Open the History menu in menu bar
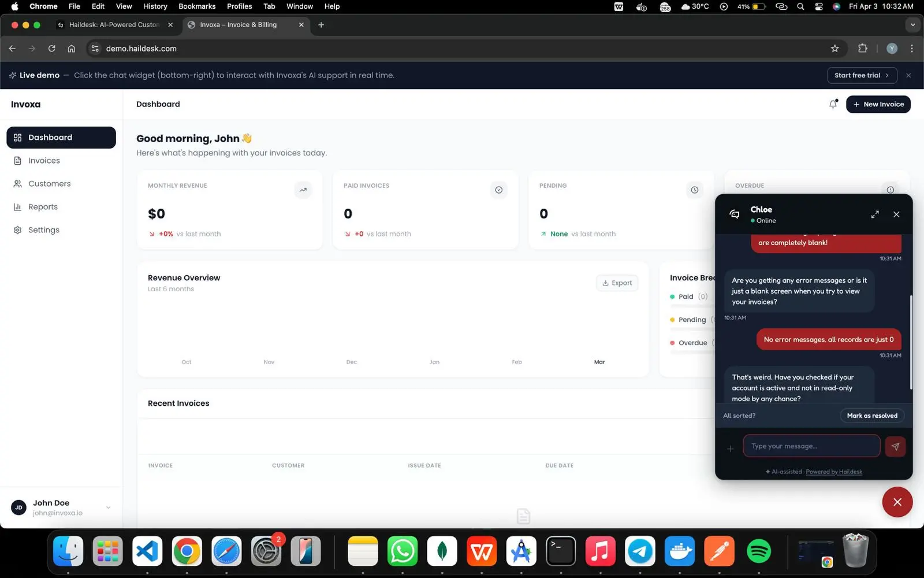924x578 pixels. tap(155, 6)
